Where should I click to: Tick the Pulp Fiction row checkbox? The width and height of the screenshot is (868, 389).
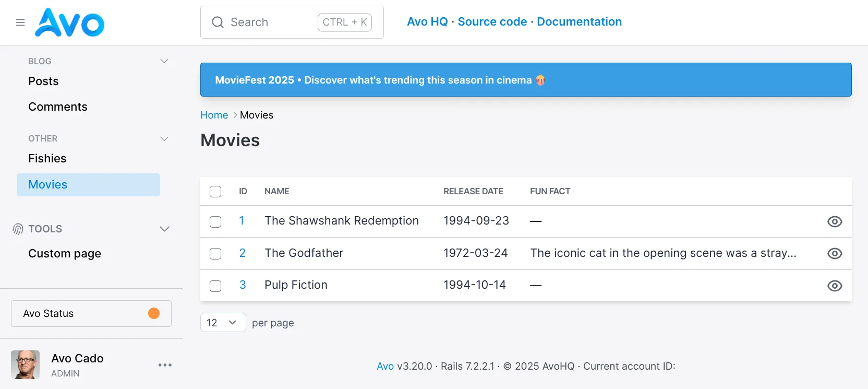[215, 286]
